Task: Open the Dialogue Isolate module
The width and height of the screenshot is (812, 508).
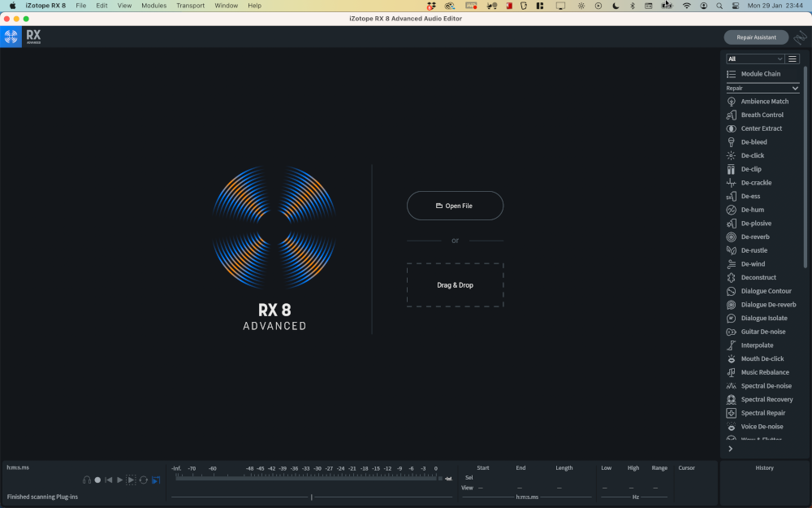Action: (763, 318)
